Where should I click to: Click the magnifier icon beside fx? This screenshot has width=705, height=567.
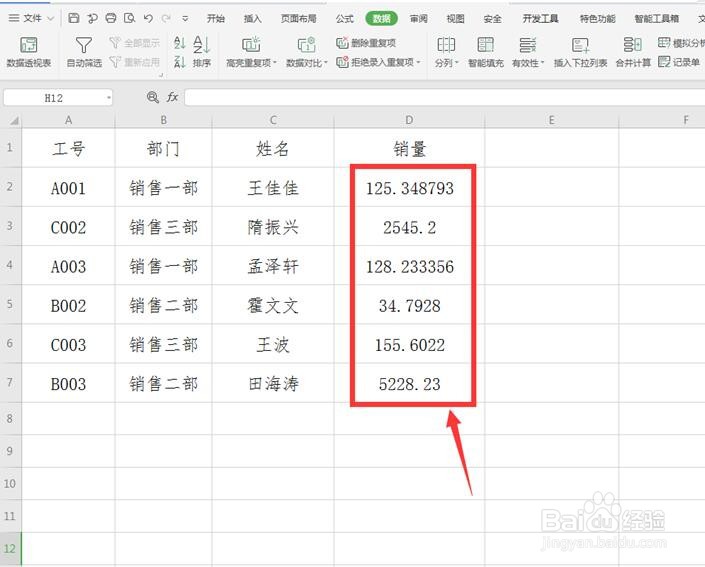click(x=153, y=97)
